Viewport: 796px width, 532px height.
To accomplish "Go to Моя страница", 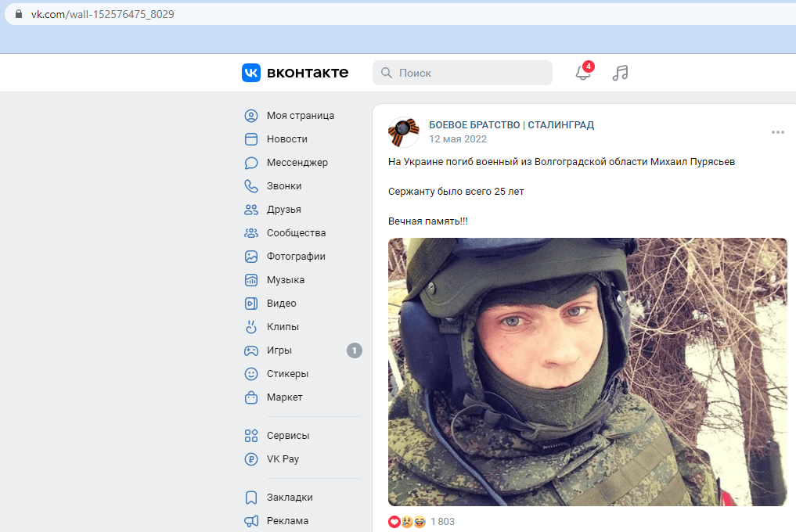I will click(301, 116).
